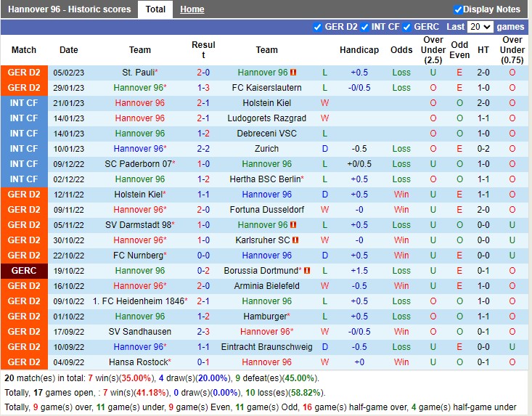The image size is (532, 416).
Task: Click the 2-0 result of St. Pauli match
Action: pyautogui.click(x=203, y=73)
